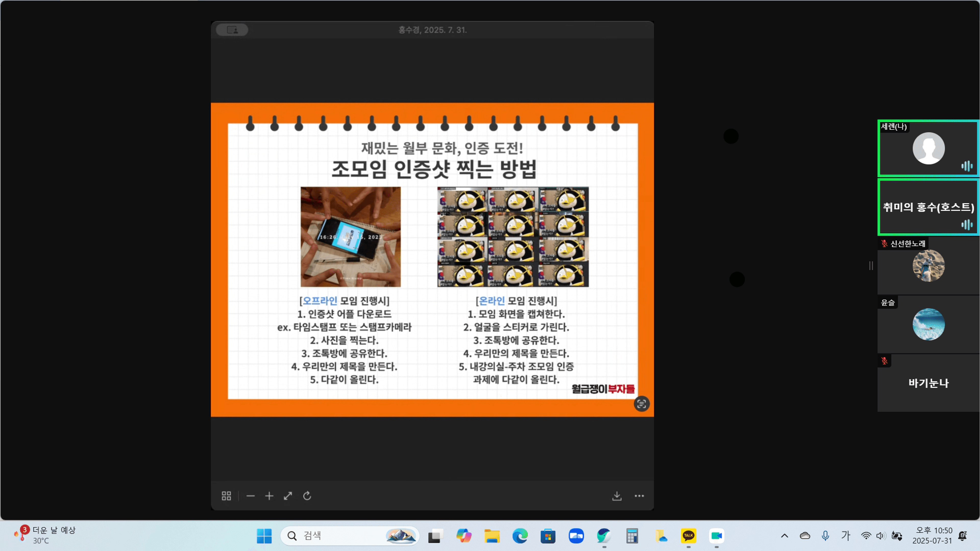This screenshot has width=980, height=551.
Task: Open Microsoft Edge from the taskbar
Action: point(520,536)
